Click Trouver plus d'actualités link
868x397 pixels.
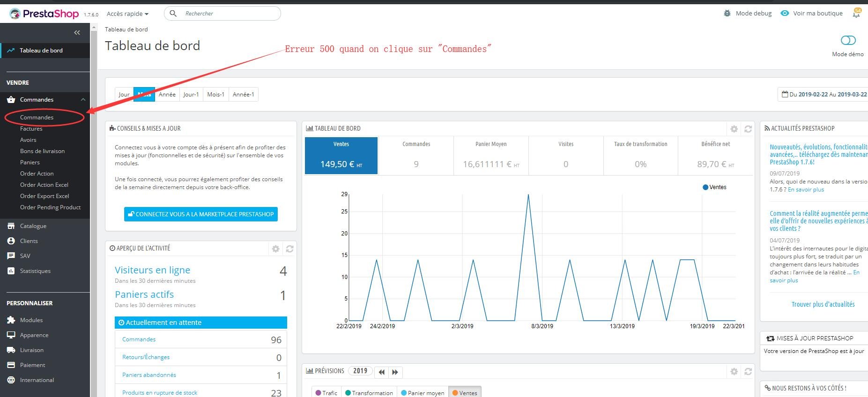(x=823, y=304)
